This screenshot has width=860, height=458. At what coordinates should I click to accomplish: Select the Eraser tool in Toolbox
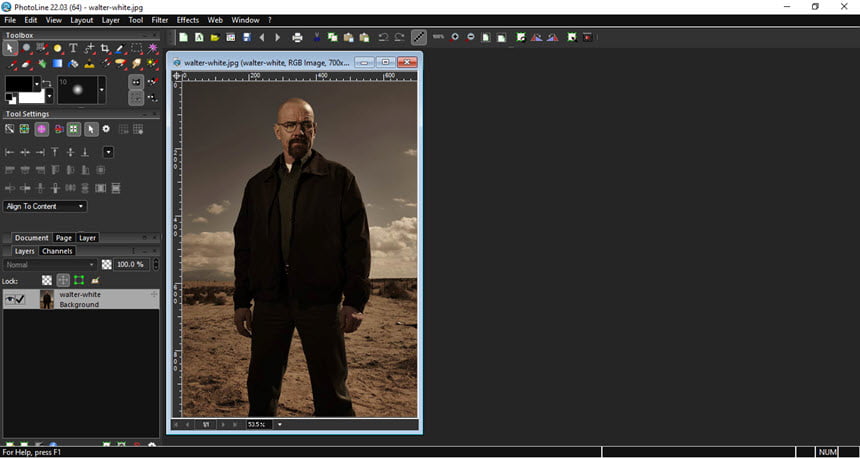(x=26, y=64)
